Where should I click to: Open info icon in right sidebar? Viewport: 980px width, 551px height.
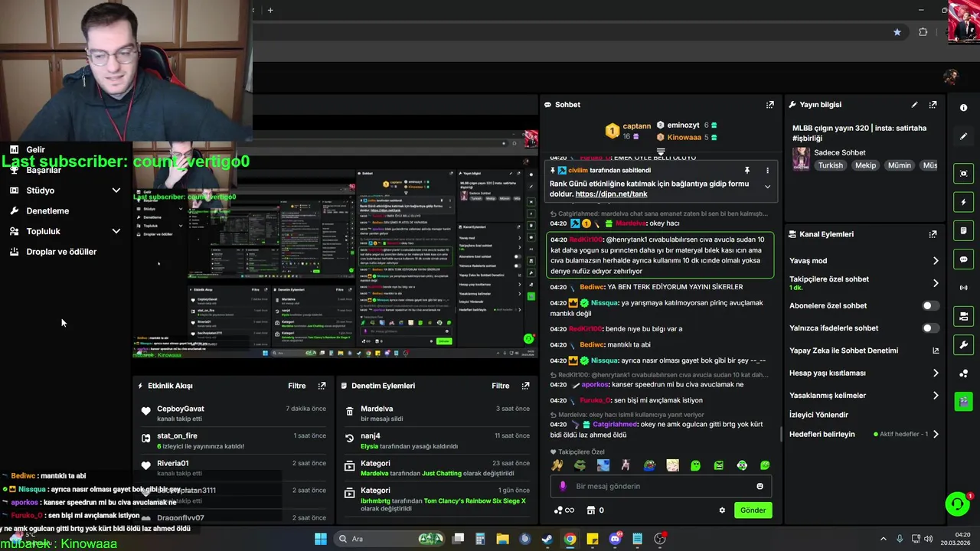pos(963,108)
